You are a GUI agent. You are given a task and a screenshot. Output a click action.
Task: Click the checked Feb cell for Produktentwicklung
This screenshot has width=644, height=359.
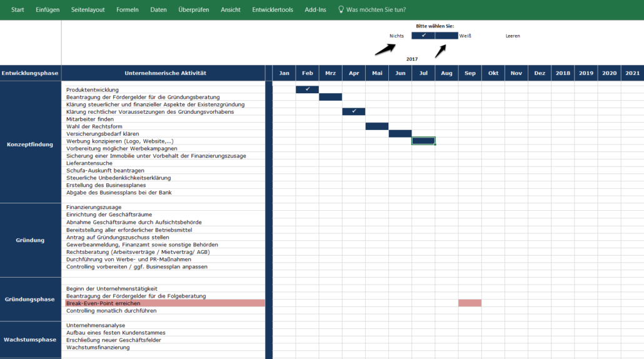[307, 89]
